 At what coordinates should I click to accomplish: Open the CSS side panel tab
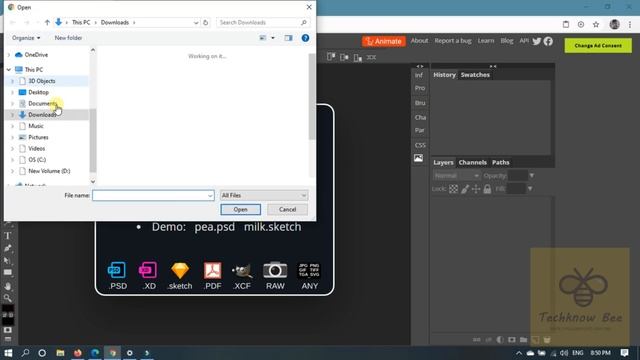point(420,145)
